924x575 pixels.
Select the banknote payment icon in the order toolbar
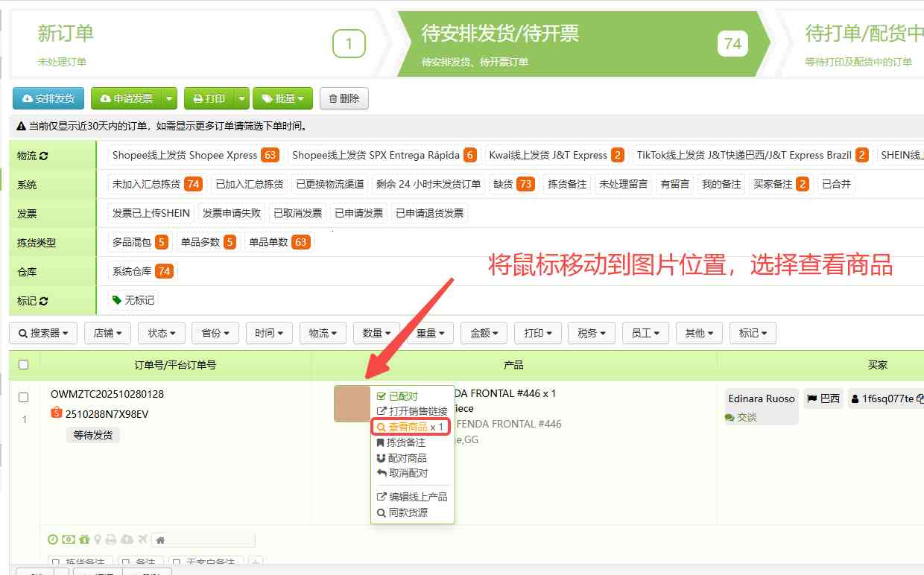pyautogui.click(x=67, y=539)
